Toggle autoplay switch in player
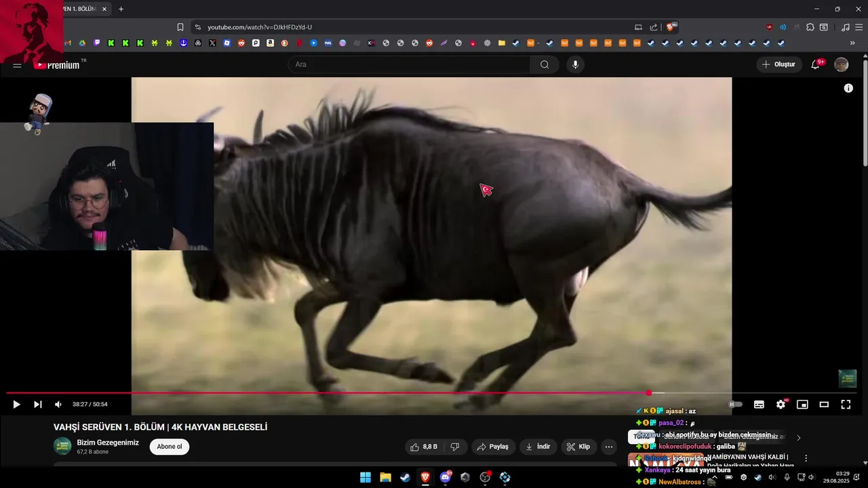The width and height of the screenshot is (868, 488). point(736,404)
